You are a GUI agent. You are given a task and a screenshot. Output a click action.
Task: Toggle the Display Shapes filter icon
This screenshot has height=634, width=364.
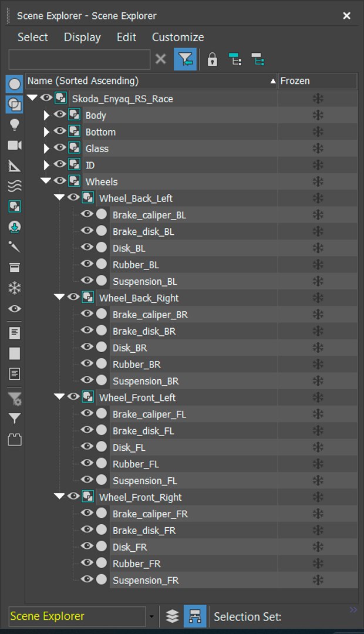15,104
